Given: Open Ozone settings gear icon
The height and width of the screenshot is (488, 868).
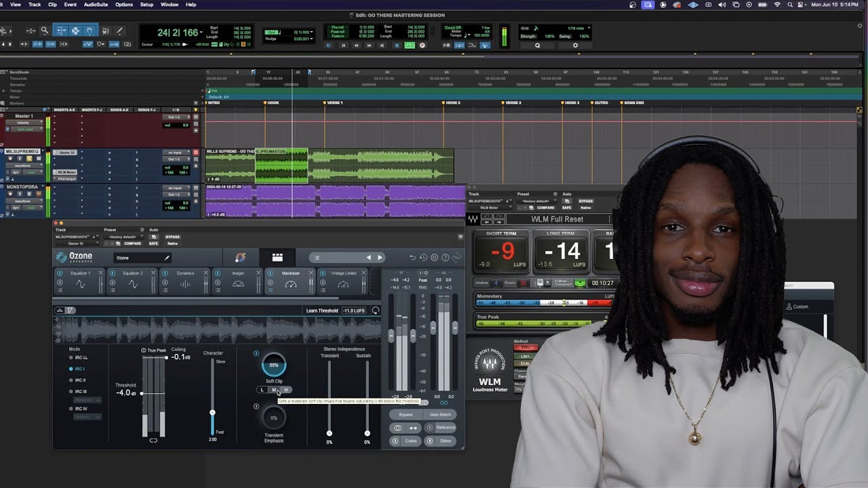Looking at the screenshot, I should (435, 258).
